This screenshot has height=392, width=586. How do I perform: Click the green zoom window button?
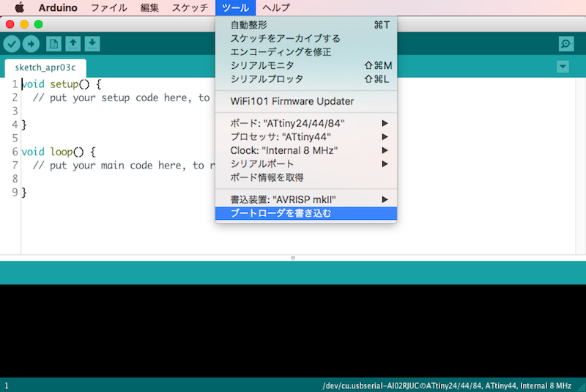coord(39,24)
